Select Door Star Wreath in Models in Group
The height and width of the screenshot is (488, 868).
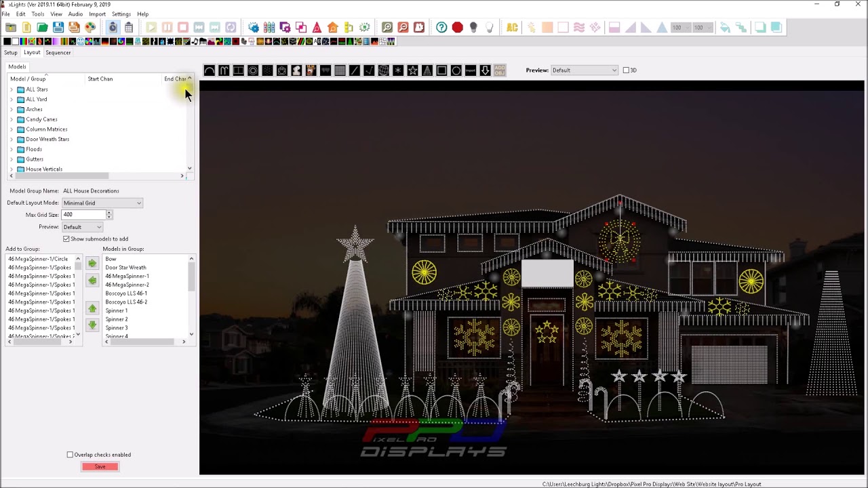(125, 268)
